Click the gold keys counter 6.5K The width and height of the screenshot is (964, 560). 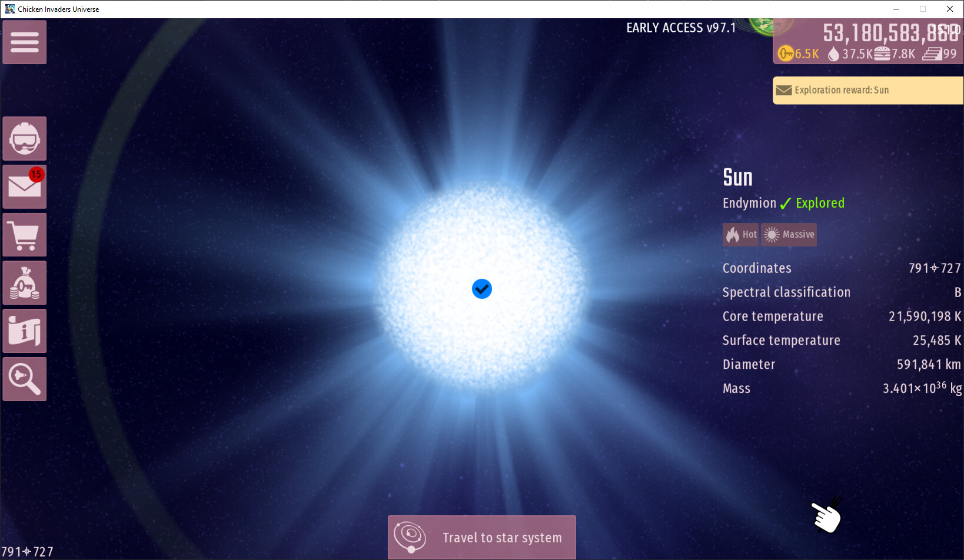pyautogui.click(x=799, y=54)
